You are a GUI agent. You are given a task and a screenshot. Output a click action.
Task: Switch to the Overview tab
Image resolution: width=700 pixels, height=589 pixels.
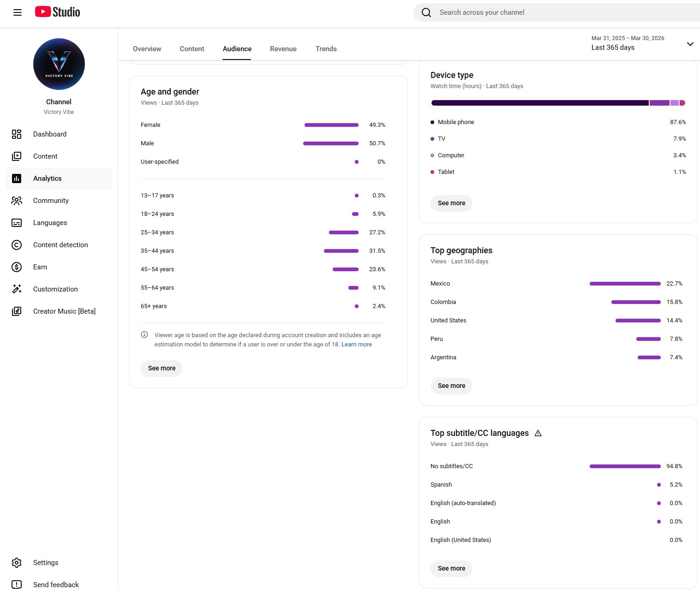[x=147, y=49]
